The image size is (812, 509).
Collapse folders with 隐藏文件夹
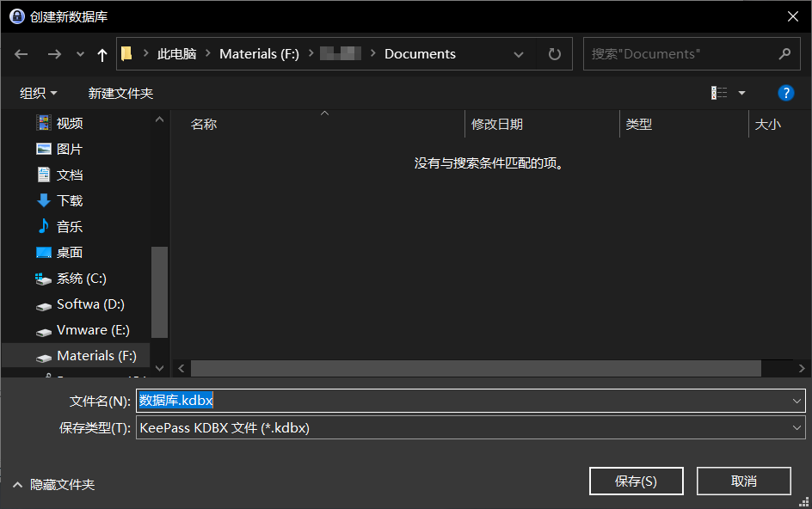53,485
